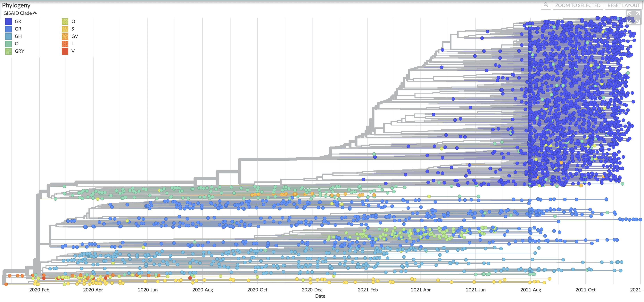Select the GR legend color square
Image resolution: width=644 pixels, height=302 pixels.
click(8, 29)
